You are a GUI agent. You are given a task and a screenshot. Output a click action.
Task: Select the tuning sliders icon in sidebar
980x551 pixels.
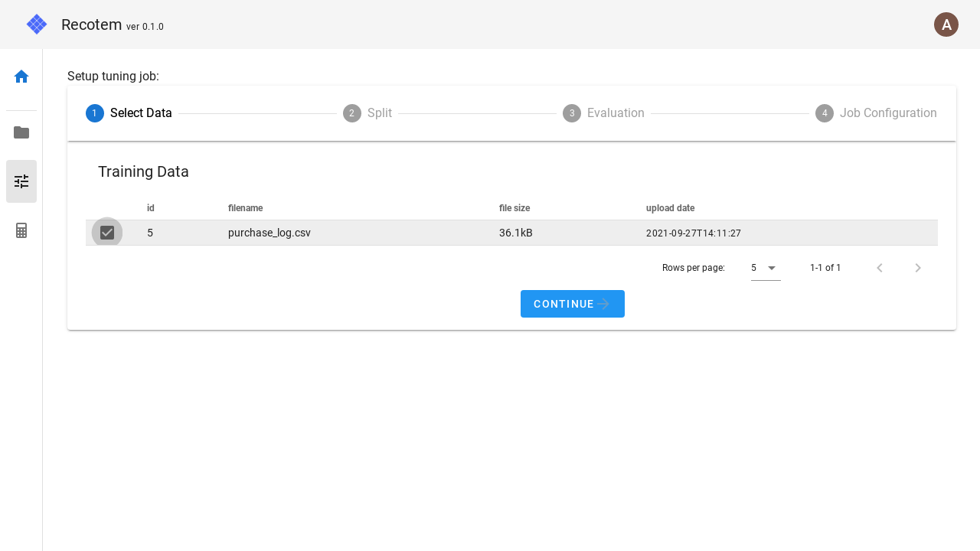(21, 181)
